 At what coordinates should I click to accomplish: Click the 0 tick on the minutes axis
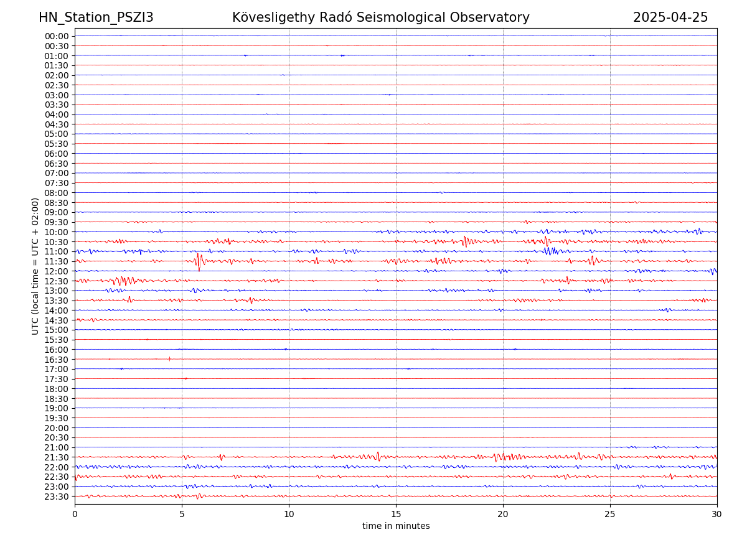(75, 514)
